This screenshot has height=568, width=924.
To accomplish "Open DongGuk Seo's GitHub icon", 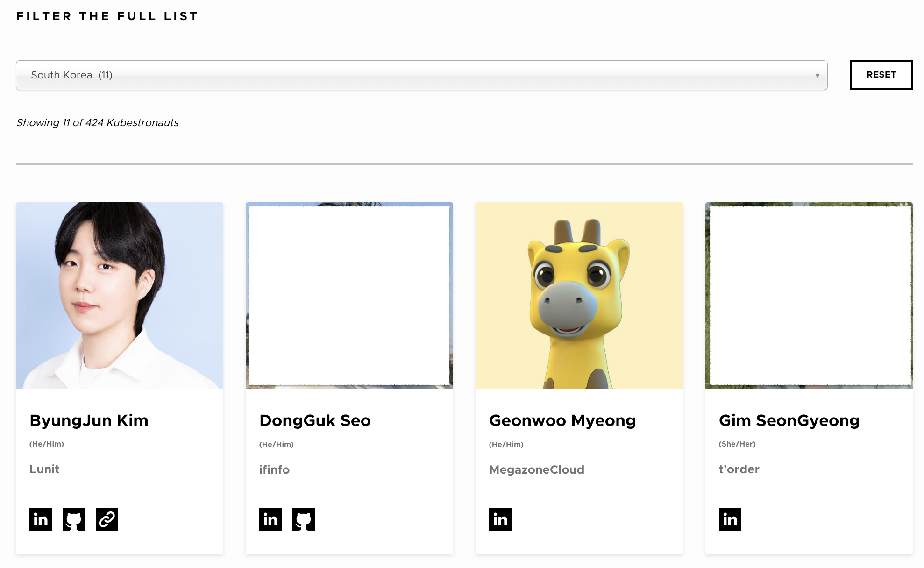I will [304, 519].
